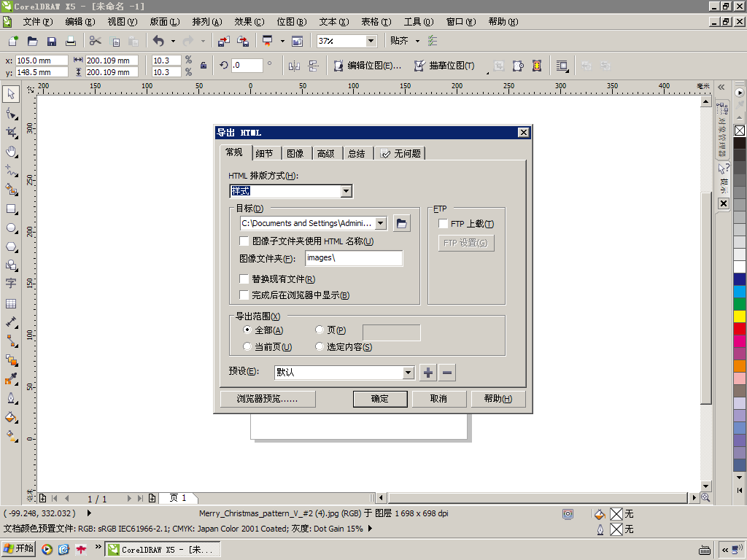Select the Page (页) export range radio

coord(320,330)
